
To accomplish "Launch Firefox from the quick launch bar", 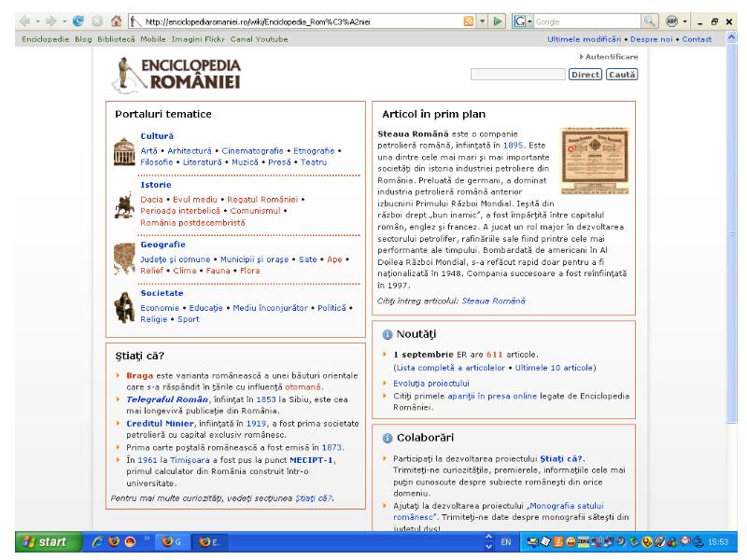I will coord(114,542).
